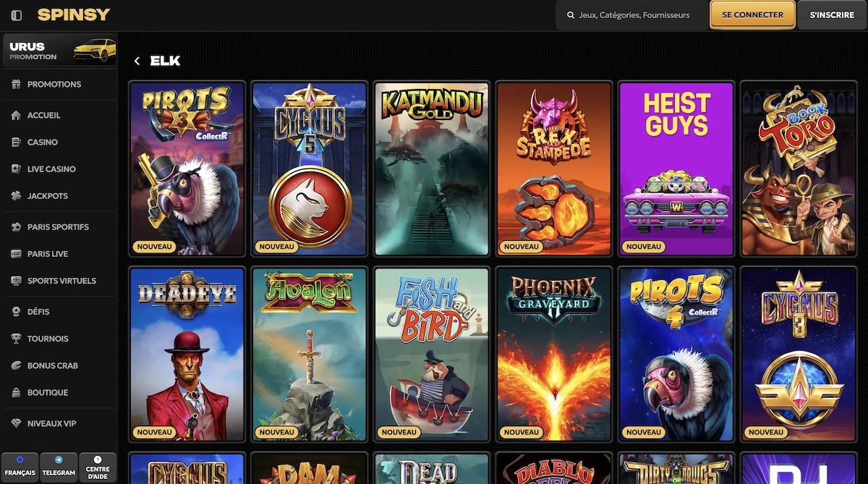Open the search bar for games and categories
Viewport: 868px width, 484px height.
[x=631, y=14]
